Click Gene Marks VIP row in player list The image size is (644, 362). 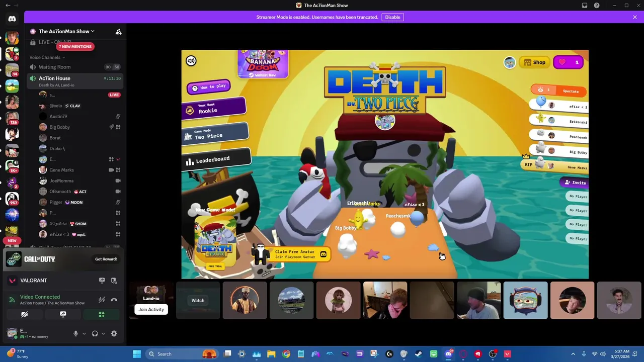[x=554, y=164]
